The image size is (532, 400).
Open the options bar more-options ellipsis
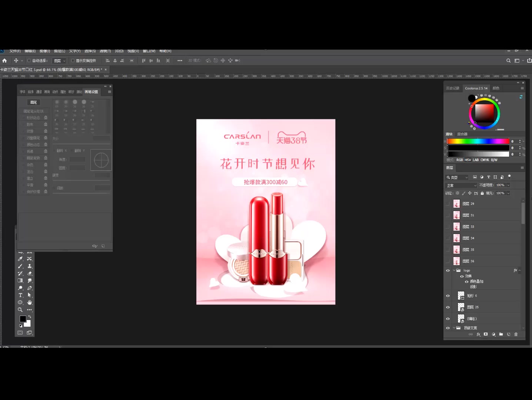180,60
